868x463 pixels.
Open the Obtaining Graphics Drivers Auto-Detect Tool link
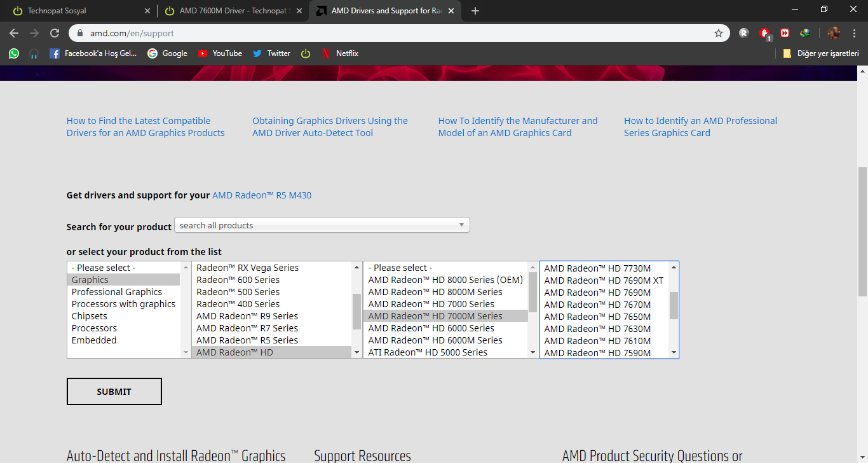click(x=330, y=127)
